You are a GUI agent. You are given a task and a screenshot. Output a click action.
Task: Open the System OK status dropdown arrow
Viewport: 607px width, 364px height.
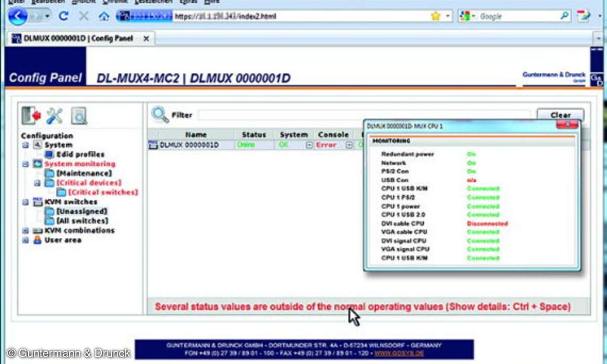point(309,145)
